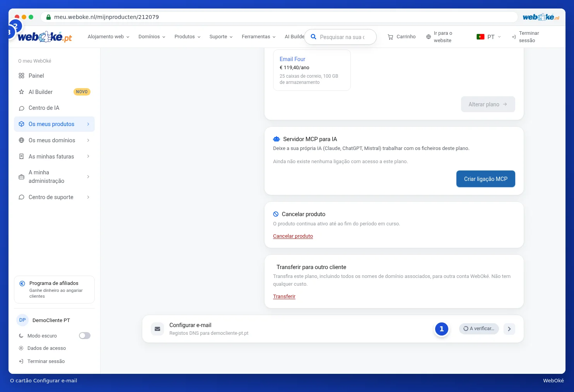Viewport: 574px width, 392px height.
Task: Click the globe icon beside Ir para o website
Action: pyautogui.click(x=429, y=37)
